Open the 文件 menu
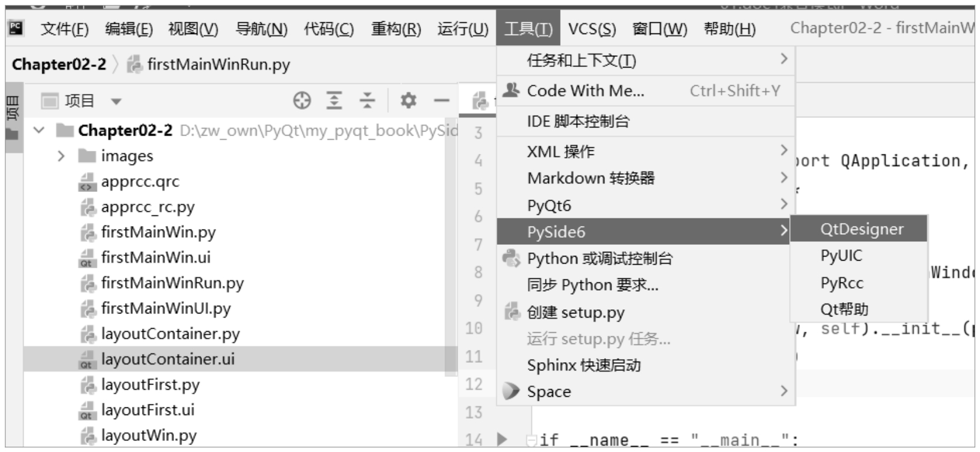This screenshot has height=452, width=980. pos(65,29)
